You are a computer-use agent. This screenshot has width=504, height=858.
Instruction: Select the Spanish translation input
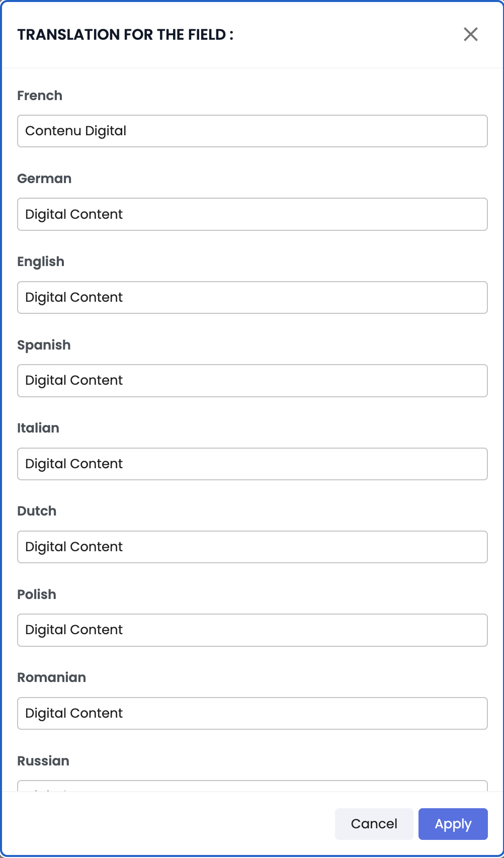[252, 381]
